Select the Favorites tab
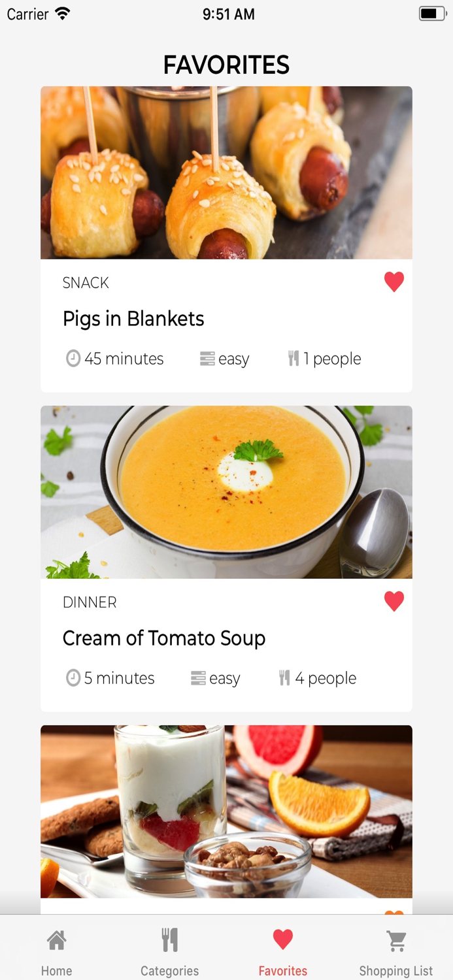Image resolution: width=453 pixels, height=980 pixels. pyautogui.click(x=283, y=951)
